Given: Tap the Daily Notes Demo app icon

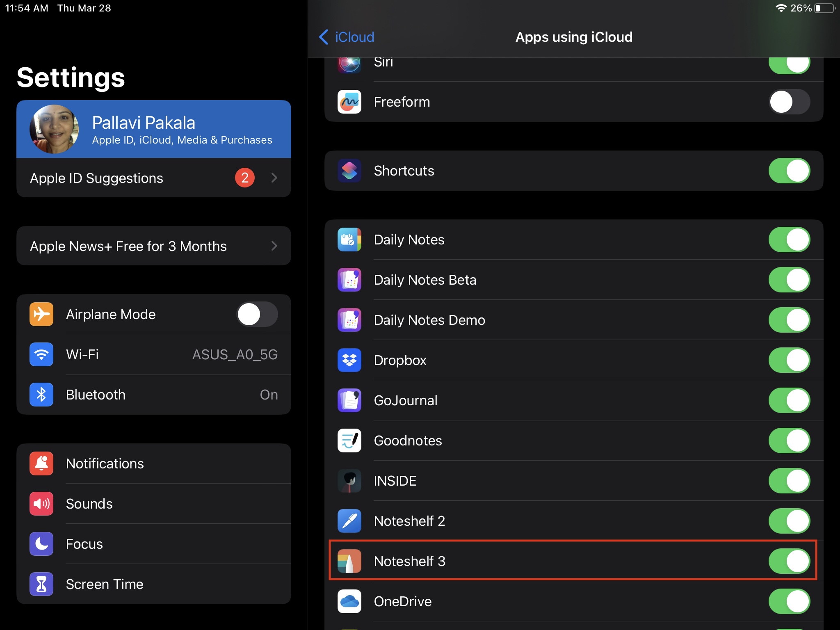Looking at the screenshot, I should [349, 320].
